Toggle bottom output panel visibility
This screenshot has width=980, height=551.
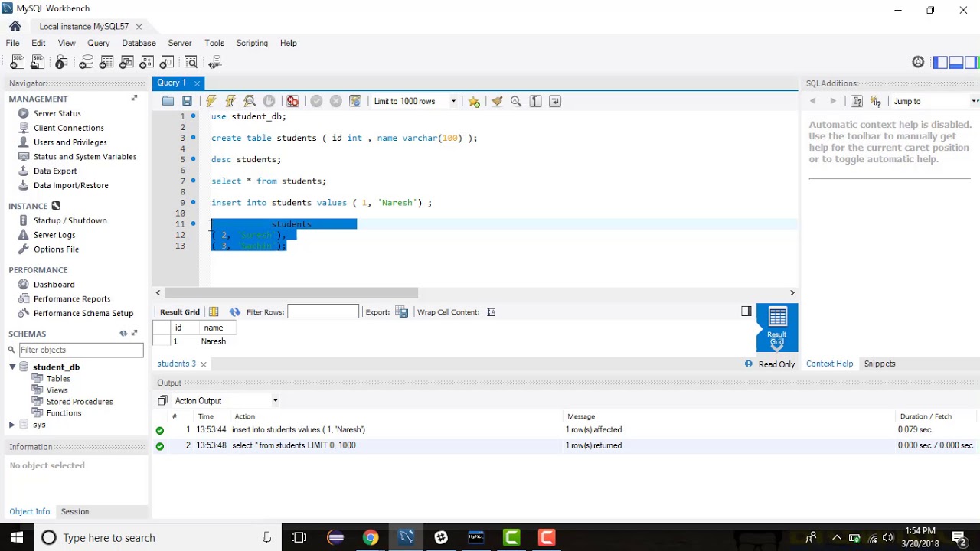[x=956, y=62]
